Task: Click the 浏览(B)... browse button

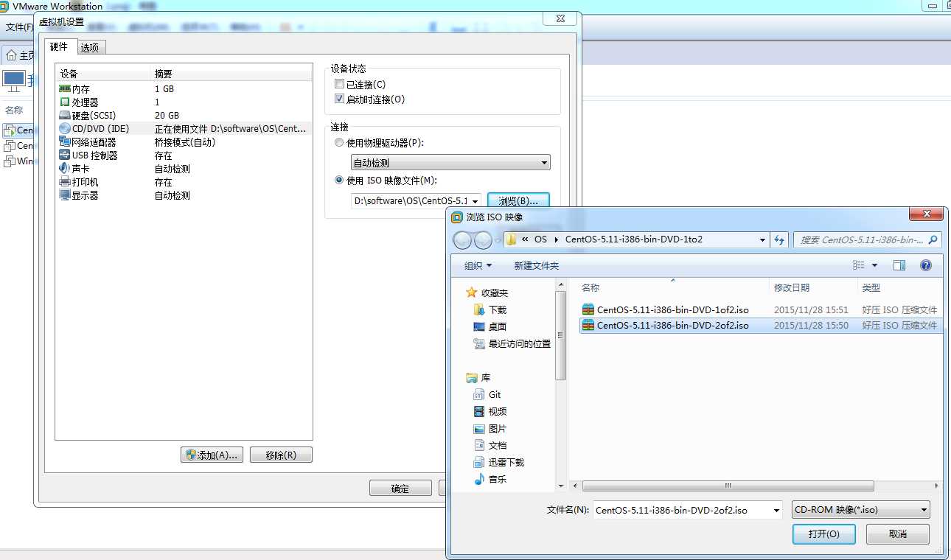Action: coord(518,200)
